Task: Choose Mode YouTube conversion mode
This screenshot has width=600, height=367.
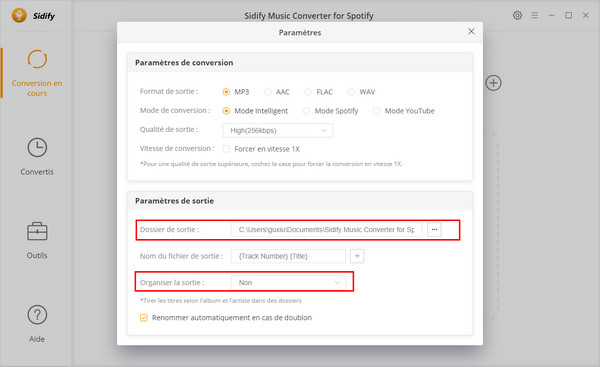Action: 377,111
